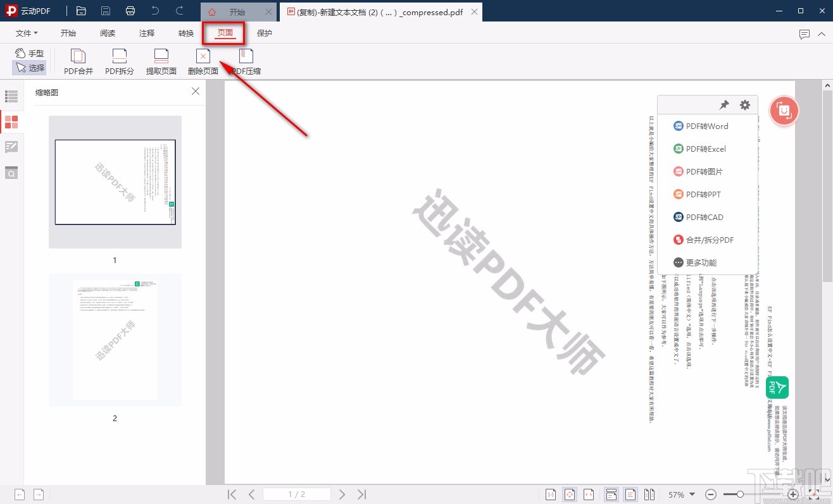Switch to the 阅读 ribbon tab
833x504 pixels.
(x=108, y=34)
